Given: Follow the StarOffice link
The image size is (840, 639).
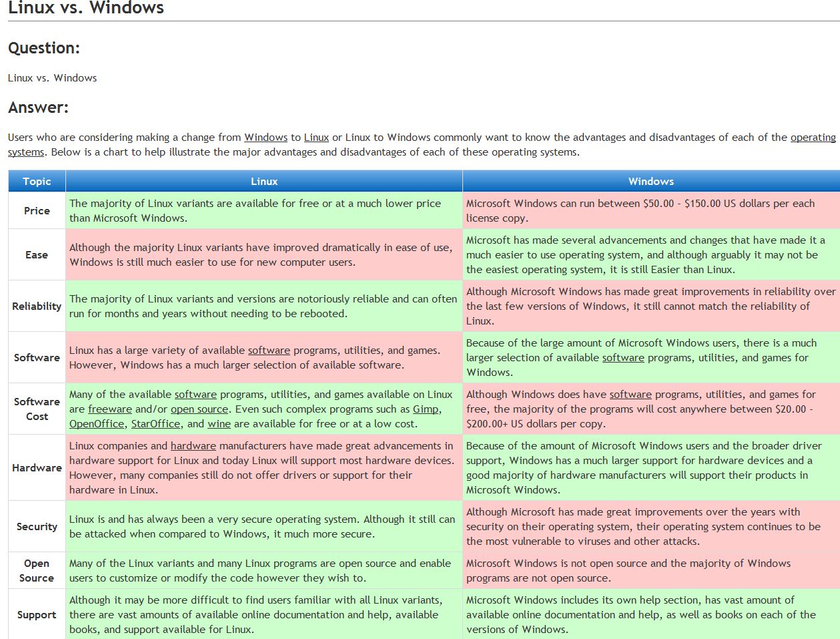Looking at the screenshot, I should [155, 424].
